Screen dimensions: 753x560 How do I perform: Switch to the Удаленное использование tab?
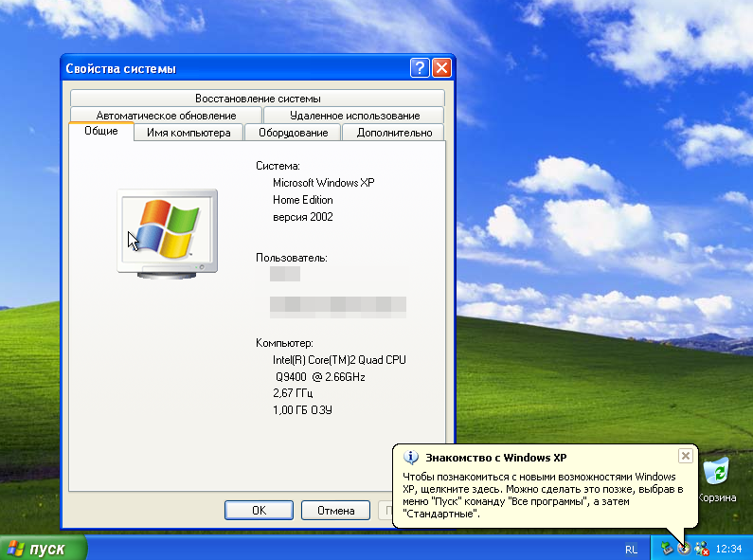pyautogui.click(x=354, y=116)
